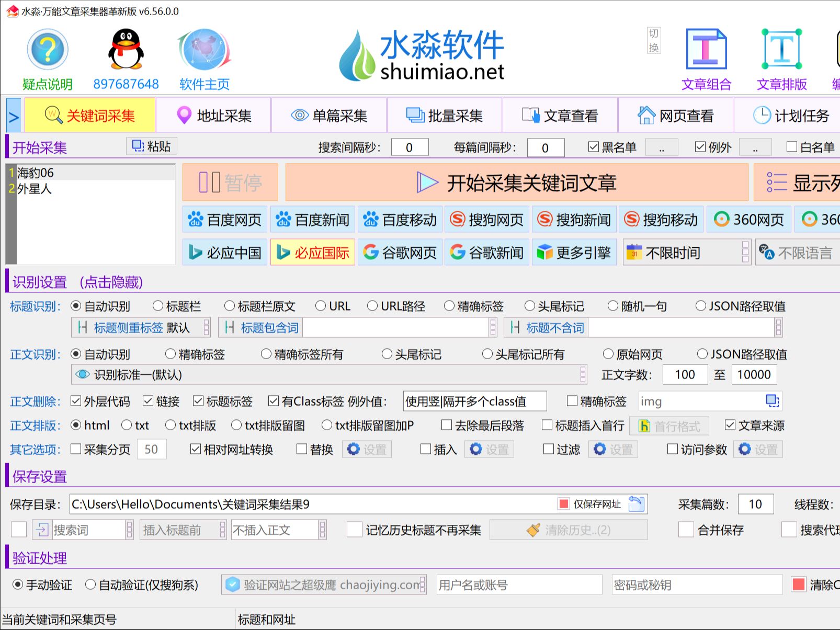
Task: Select 百度网页 search engine
Action: 225,220
